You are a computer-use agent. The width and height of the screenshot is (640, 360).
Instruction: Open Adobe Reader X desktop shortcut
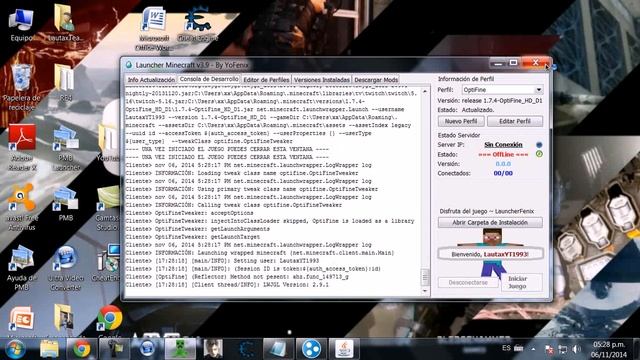[22, 147]
